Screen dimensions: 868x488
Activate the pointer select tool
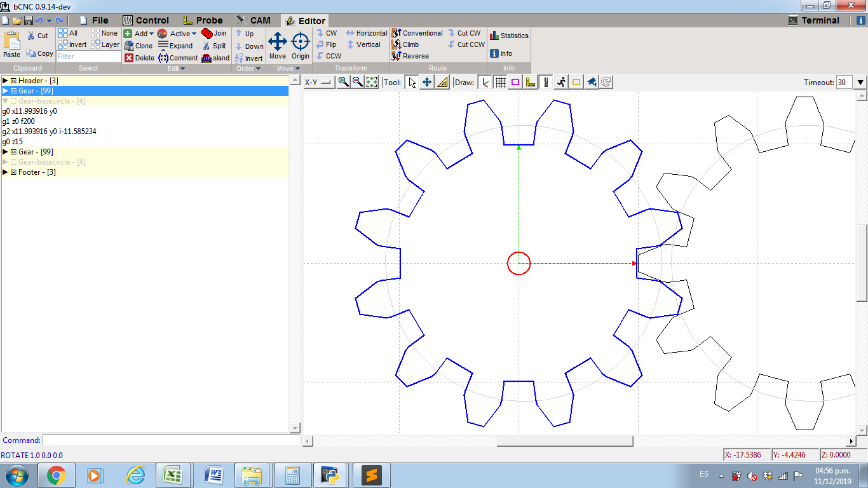412,82
